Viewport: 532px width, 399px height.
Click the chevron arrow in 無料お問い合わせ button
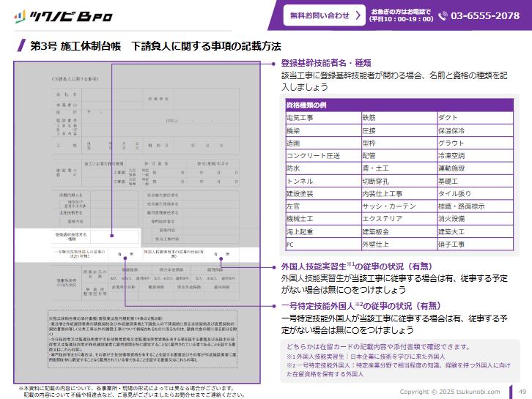click(x=358, y=15)
